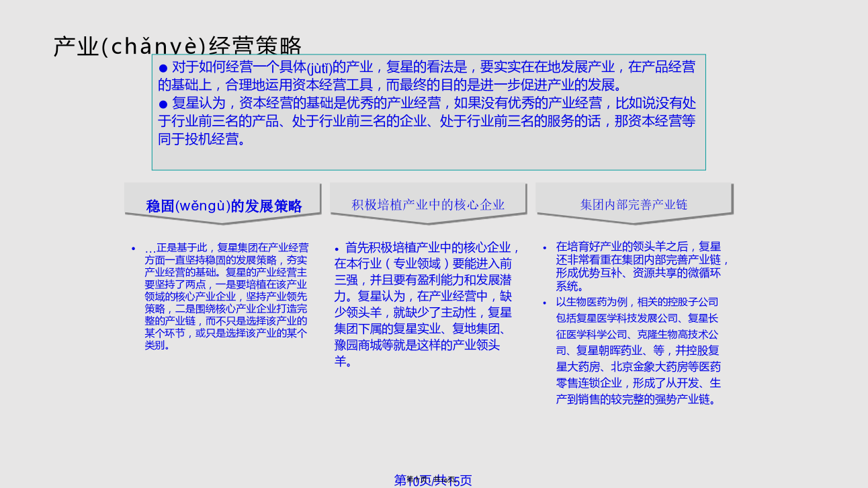Click the right column bullet starting 以生物医药为例
The image size is (868, 488).
coord(638,350)
